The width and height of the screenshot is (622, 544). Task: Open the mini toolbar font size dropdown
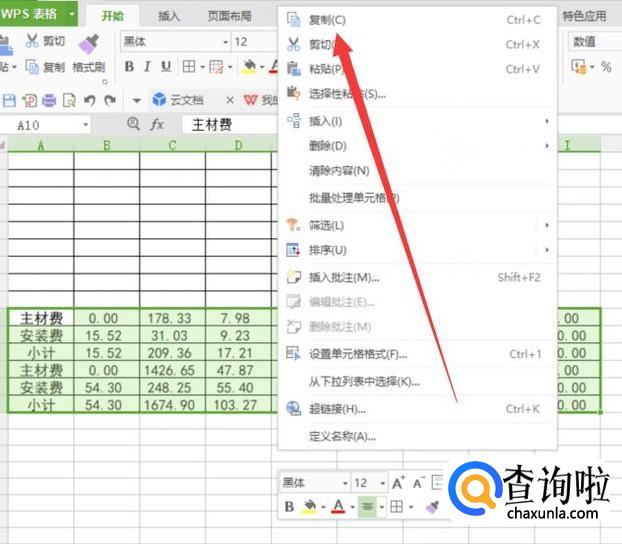382,483
